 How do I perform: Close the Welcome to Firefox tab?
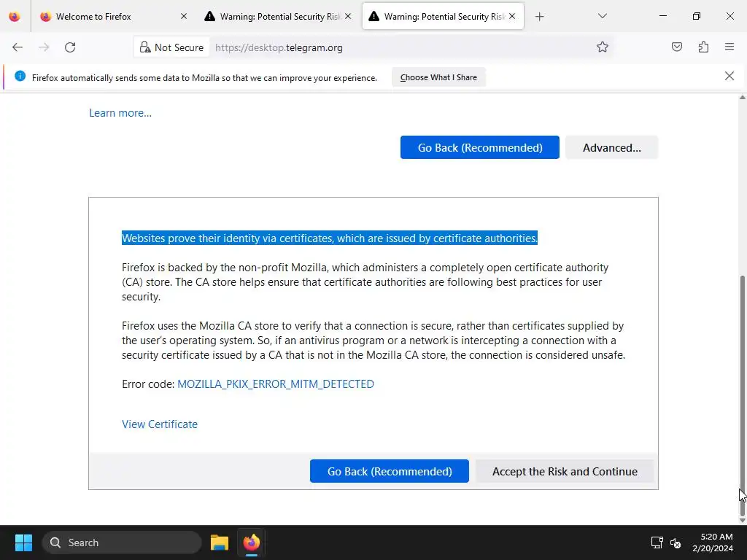[x=184, y=16]
